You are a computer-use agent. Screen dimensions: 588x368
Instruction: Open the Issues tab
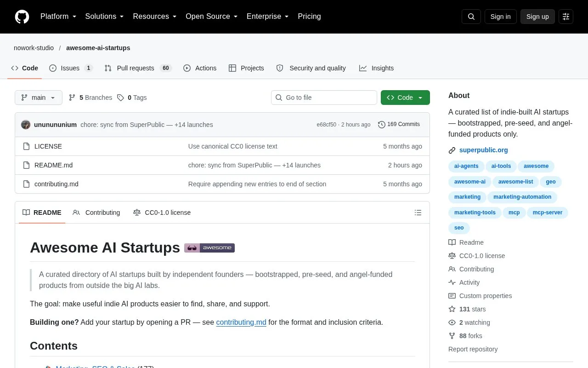(x=71, y=68)
